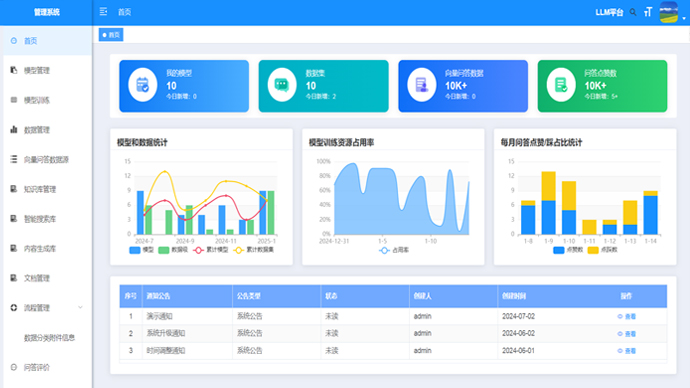Click the 向量问答数据源 list icon
690x388 pixels.
click(x=14, y=159)
